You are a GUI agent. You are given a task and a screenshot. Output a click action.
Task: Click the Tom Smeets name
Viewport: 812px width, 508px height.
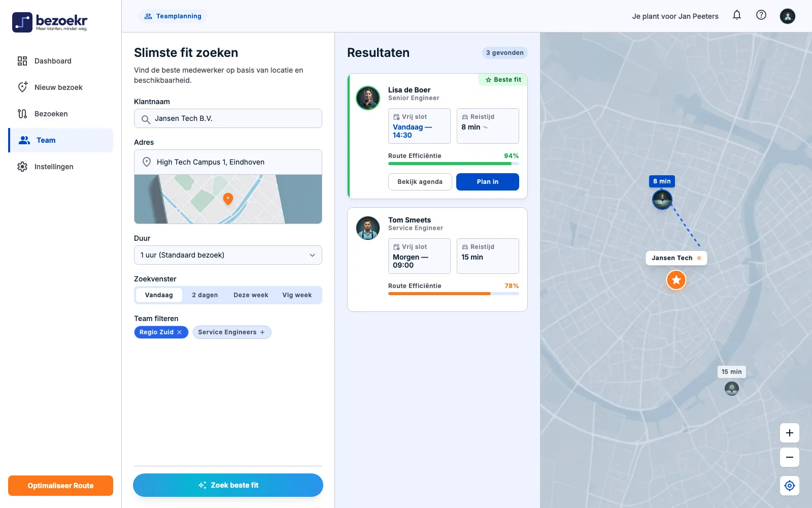[x=410, y=220]
